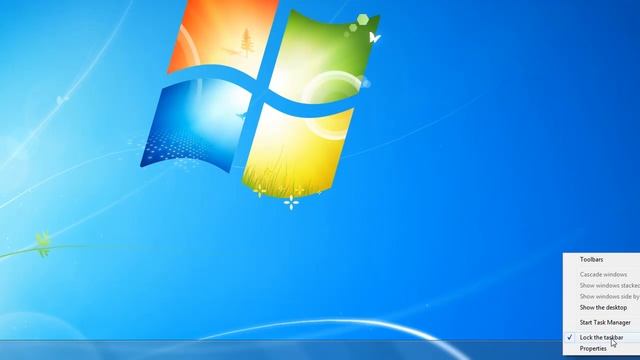Image resolution: width=640 pixels, height=360 pixels.
Task: Open the Toolbars submenu entry
Action: click(602, 260)
